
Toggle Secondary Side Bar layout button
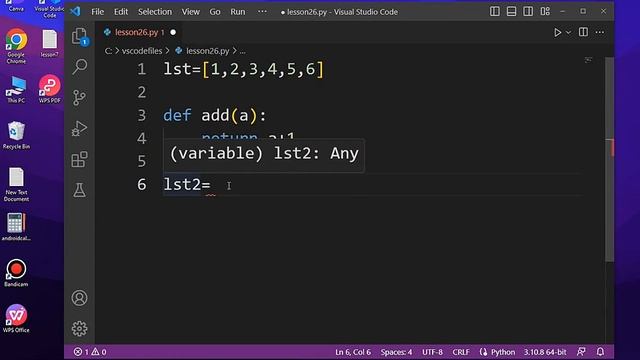[528, 11]
